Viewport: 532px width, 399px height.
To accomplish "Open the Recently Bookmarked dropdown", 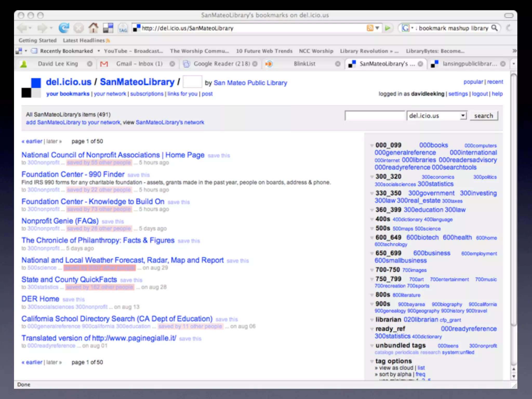I will click(x=99, y=51).
